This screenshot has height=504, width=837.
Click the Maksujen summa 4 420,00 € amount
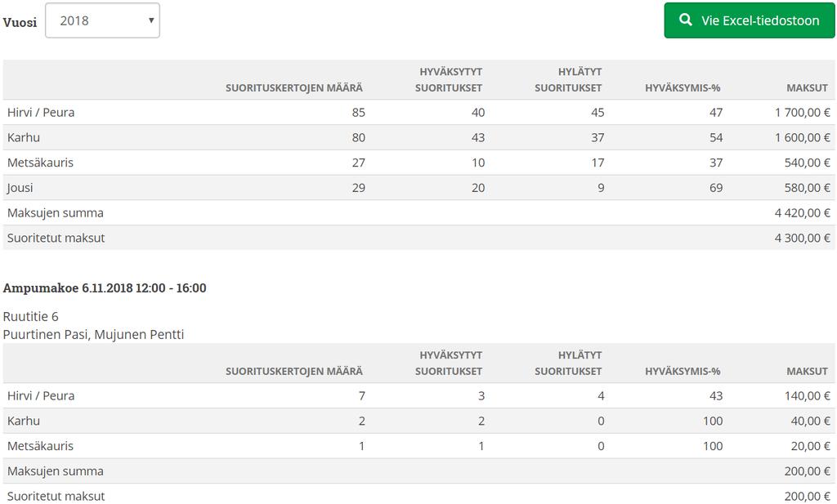pos(803,213)
